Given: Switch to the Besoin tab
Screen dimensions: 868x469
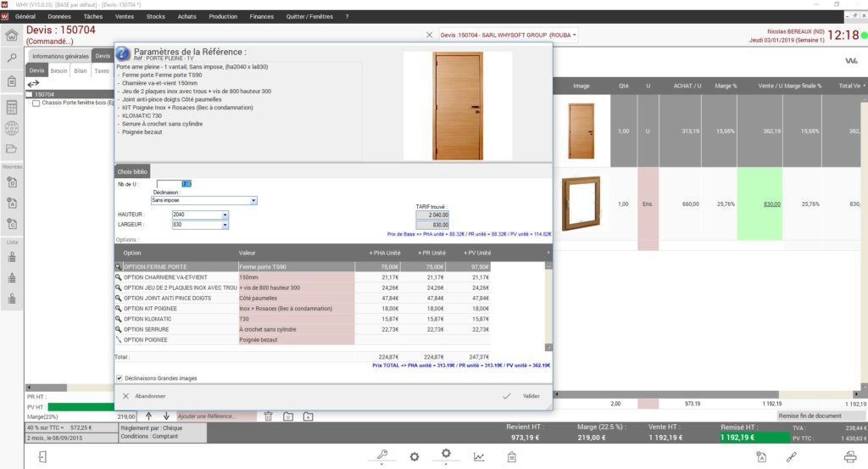Looking at the screenshot, I should point(58,71).
